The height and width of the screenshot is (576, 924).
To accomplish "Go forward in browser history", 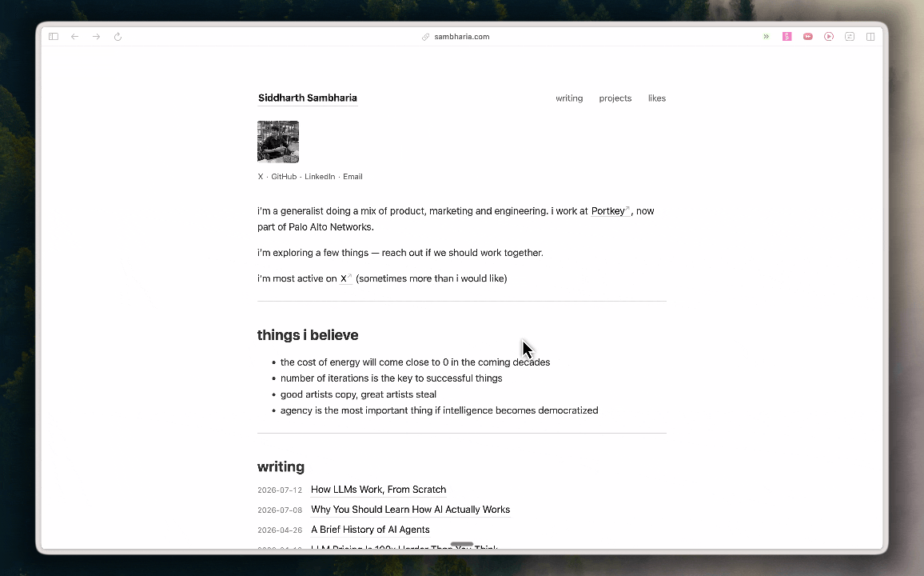I will (96, 37).
